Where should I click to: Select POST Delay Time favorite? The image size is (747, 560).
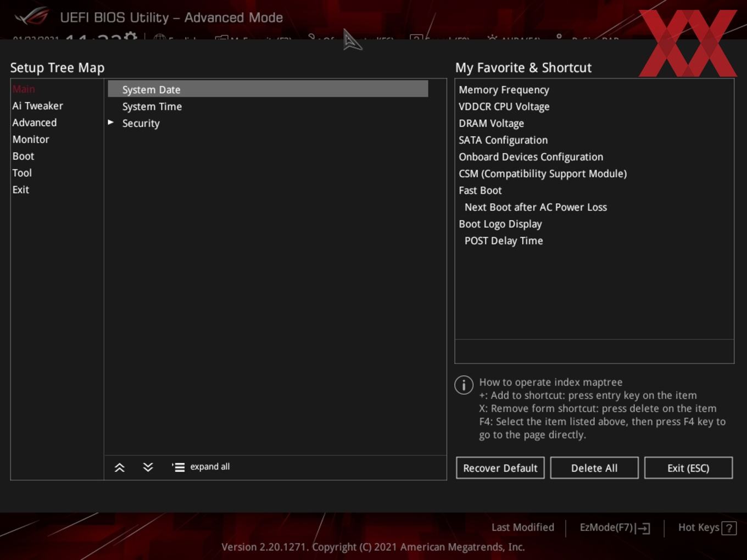click(x=504, y=241)
